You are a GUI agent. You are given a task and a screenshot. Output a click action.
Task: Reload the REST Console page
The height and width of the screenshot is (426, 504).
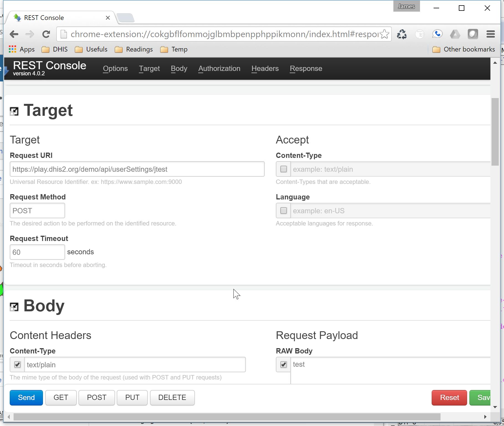46,34
